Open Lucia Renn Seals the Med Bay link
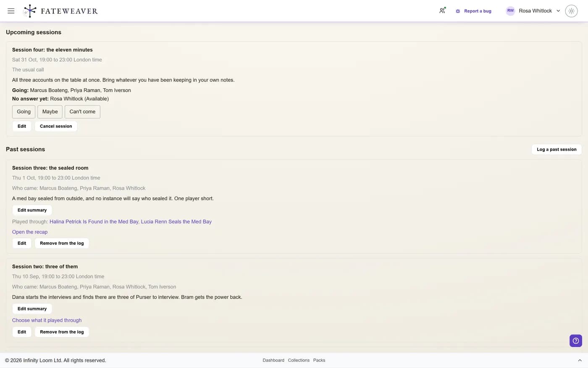The height and width of the screenshot is (368, 588). pyautogui.click(x=176, y=222)
